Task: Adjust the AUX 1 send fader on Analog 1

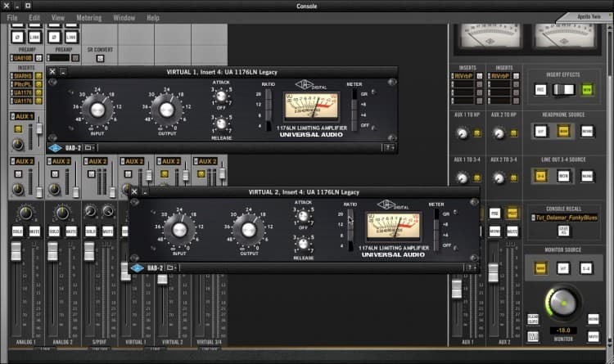Action: [x=39, y=128]
